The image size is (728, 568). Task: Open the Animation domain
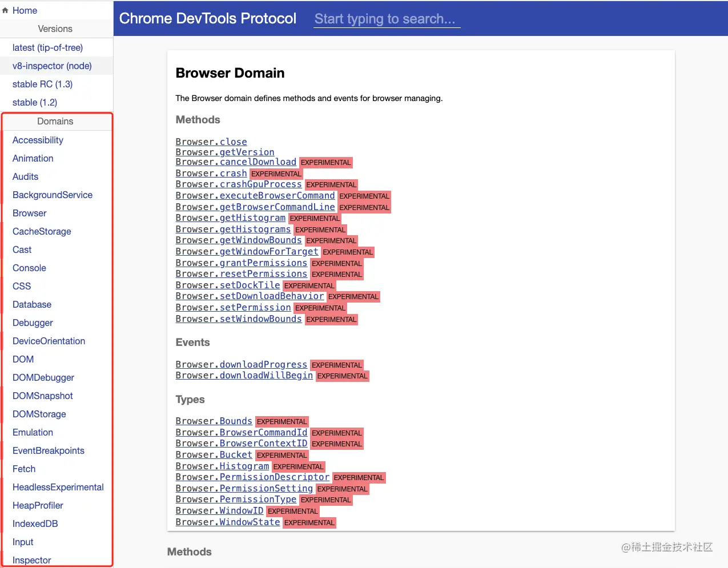[33, 158]
